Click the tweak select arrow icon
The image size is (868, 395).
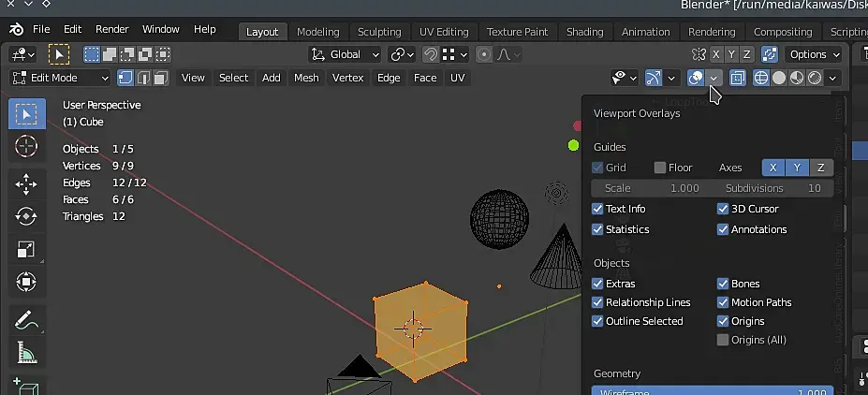[x=59, y=54]
